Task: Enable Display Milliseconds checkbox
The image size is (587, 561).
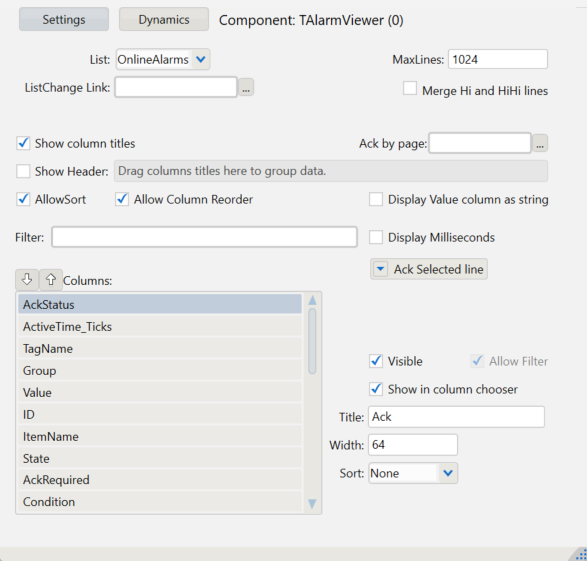Action: click(376, 237)
